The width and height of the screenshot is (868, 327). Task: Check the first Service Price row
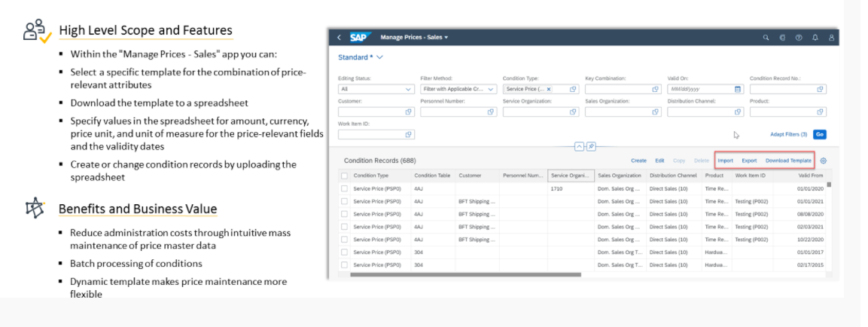(x=345, y=189)
